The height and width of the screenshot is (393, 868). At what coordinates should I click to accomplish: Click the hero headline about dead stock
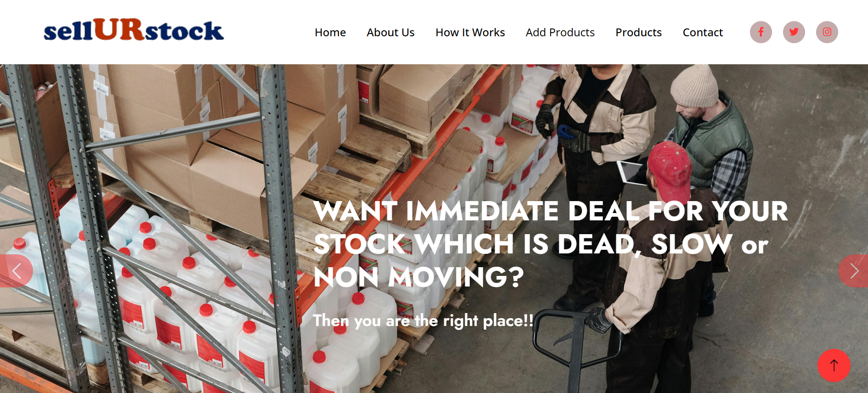click(551, 244)
